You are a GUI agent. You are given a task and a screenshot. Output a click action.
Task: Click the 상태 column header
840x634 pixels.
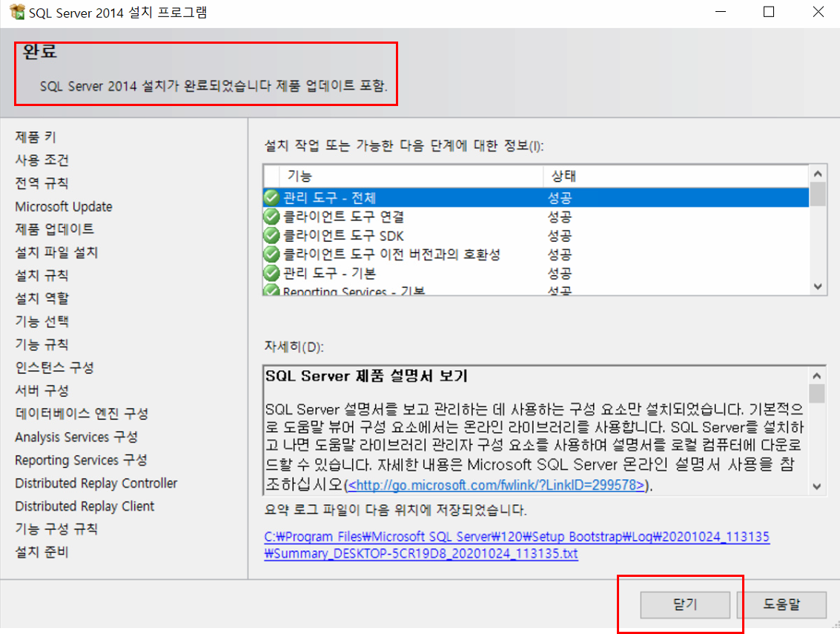point(676,176)
